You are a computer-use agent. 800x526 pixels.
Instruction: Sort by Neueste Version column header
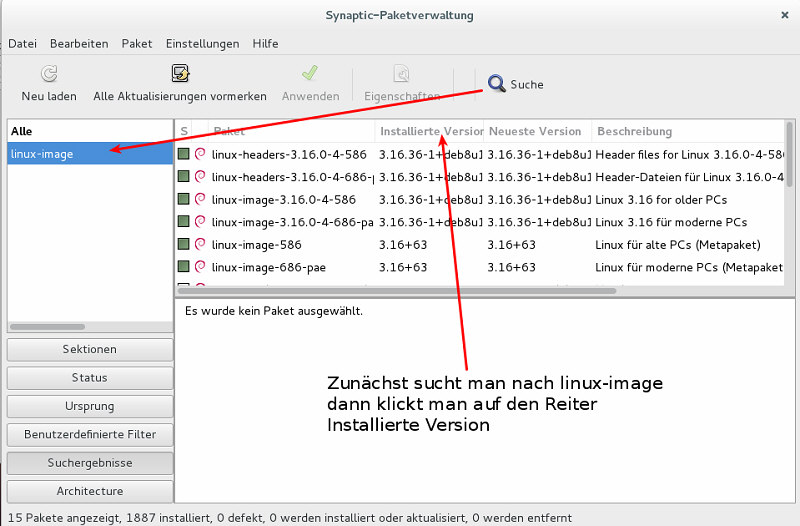click(x=536, y=131)
